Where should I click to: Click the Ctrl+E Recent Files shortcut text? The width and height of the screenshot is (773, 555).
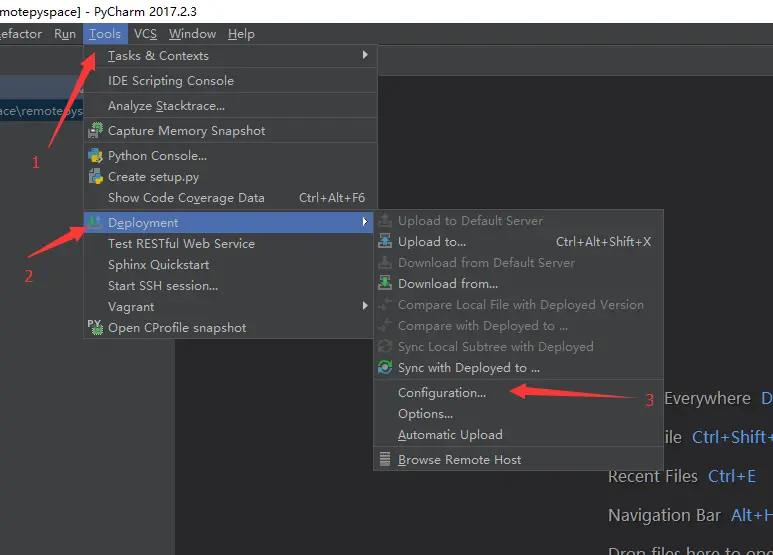732,476
